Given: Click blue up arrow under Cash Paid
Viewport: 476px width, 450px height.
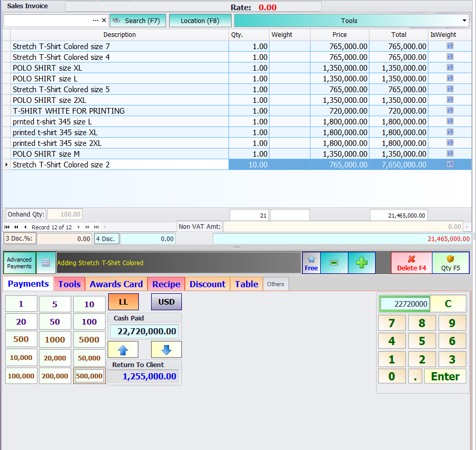Looking at the screenshot, I should tap(123, 350).
